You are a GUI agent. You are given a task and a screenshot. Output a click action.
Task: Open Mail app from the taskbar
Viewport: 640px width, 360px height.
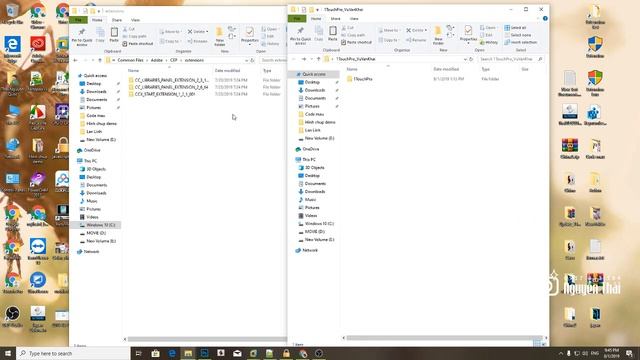tap(237, 353)
